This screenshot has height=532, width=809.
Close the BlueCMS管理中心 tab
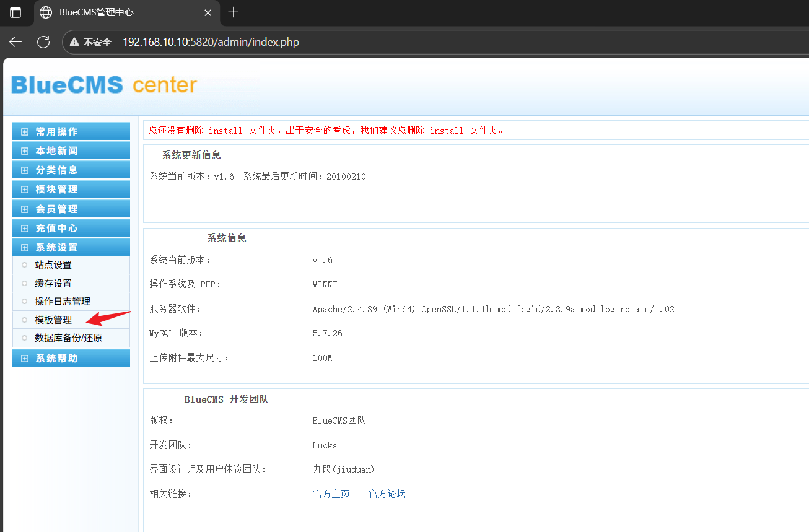click(x=208, y=12)
